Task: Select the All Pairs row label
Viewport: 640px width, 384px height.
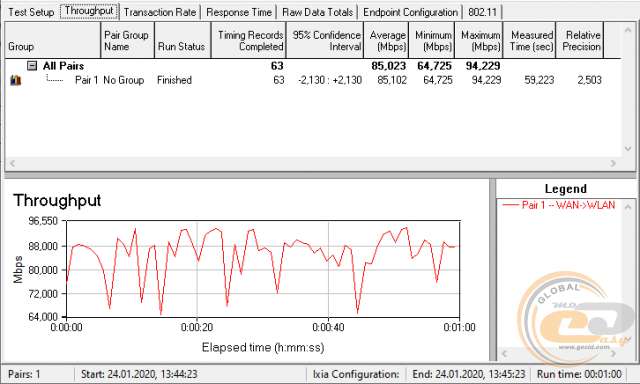Action: [63, 66]
